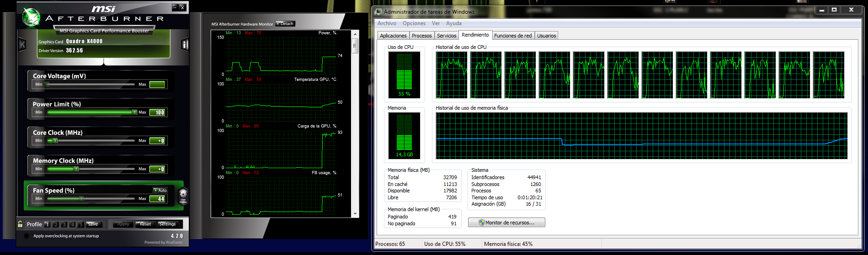Screen dimensions: 868x255
Task: Click the Power Limit value field showing 100
Action: pos(157,112)
